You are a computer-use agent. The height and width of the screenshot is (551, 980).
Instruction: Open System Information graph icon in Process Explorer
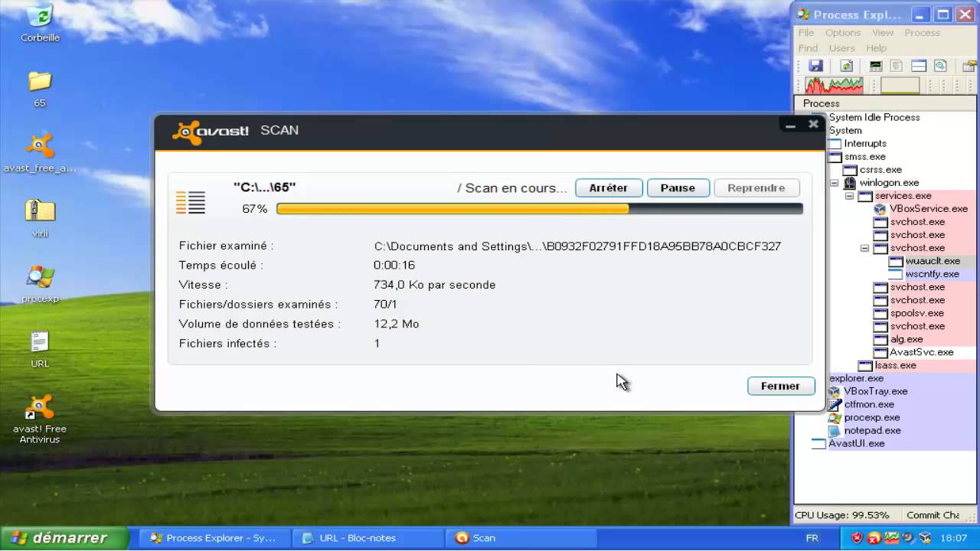(x=875, y=67)
